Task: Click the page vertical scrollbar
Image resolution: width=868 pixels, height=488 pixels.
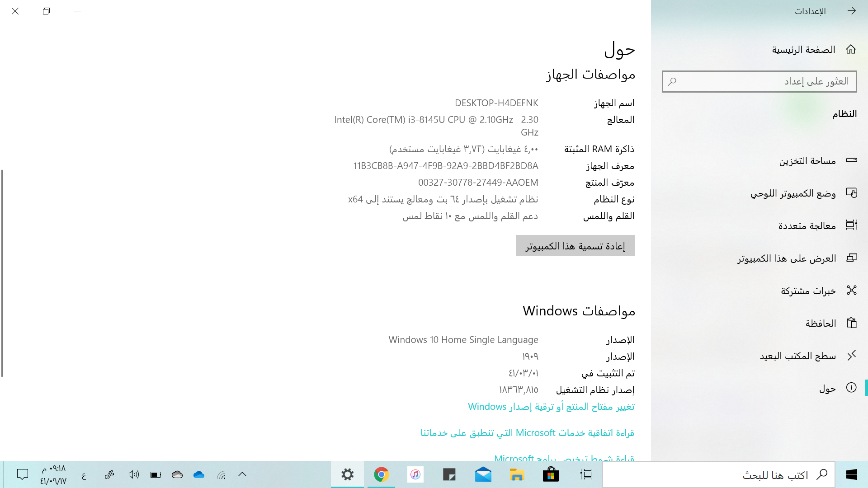Action: [x=2, y=273]
